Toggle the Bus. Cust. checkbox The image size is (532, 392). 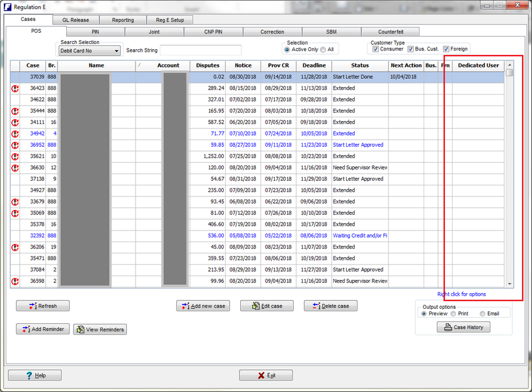411,49
